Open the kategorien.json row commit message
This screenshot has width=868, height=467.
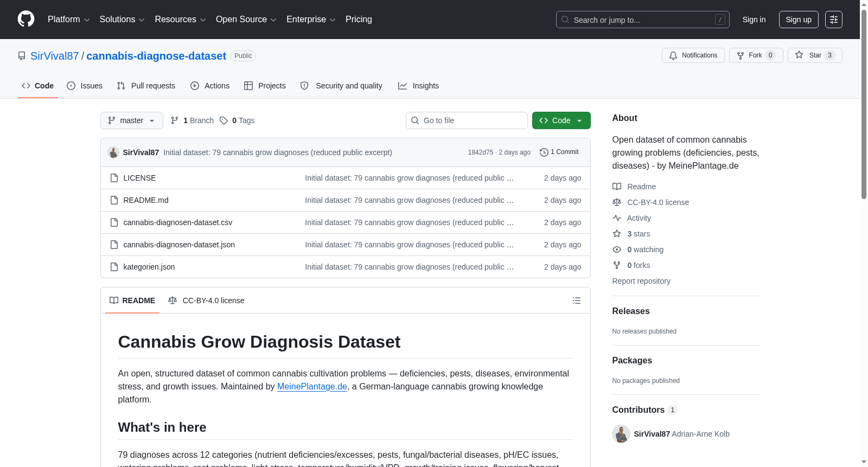point(409,267)
